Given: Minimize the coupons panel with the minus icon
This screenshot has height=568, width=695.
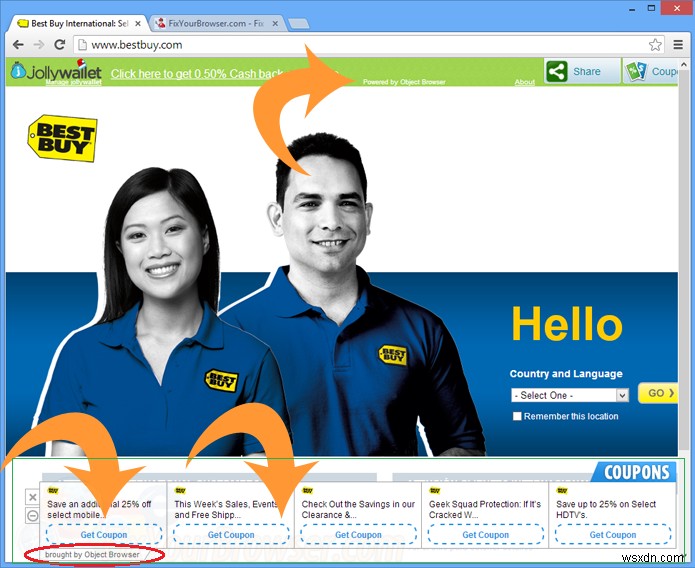Looking at the screenshot, I should [33, 515].
